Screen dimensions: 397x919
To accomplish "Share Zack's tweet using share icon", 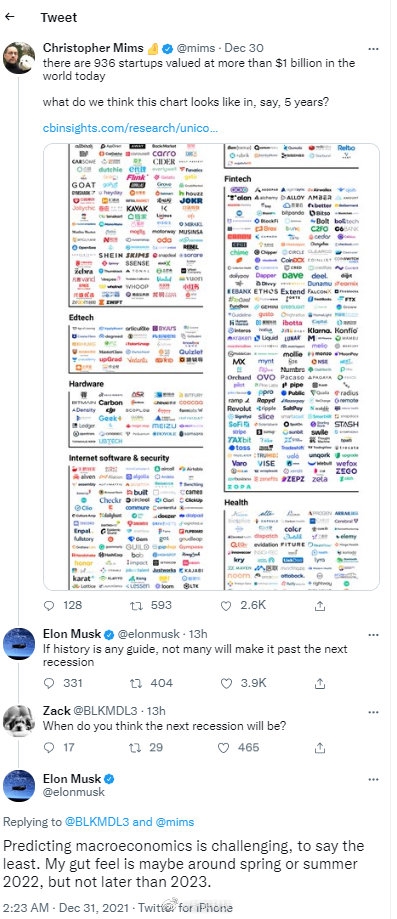I will [x=320, y=747].
